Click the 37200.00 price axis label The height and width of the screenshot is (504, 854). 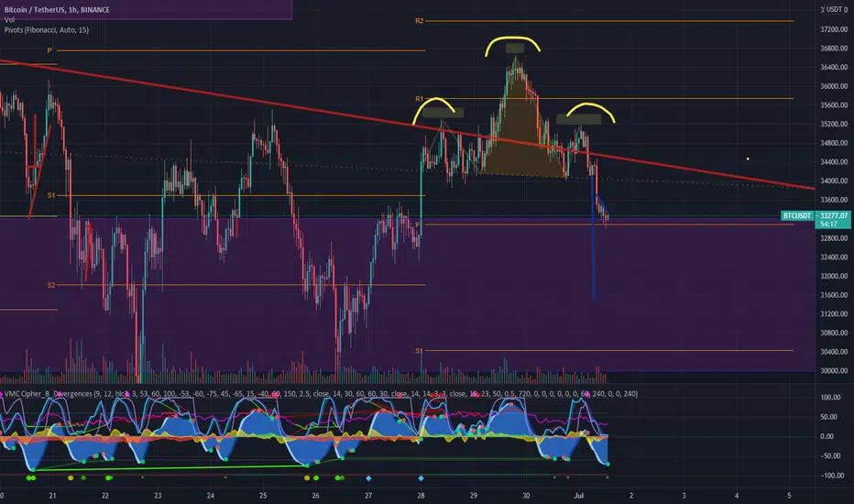click(834, 29)
